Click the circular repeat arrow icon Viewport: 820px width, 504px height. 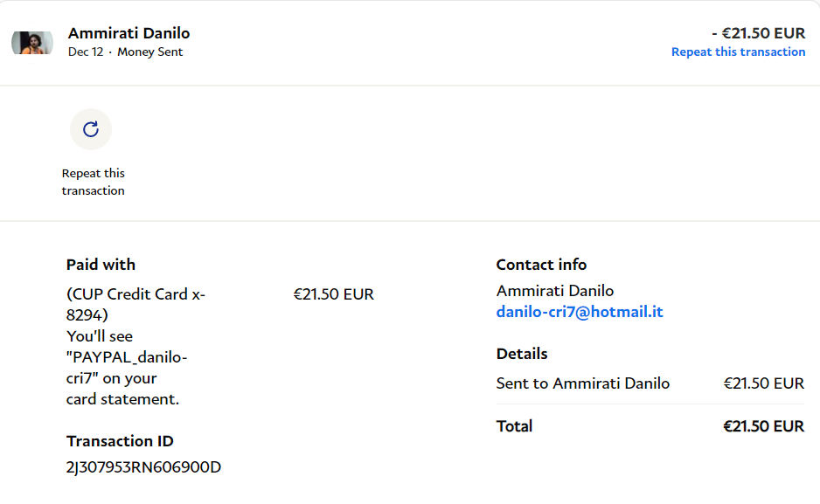point(91,130)
